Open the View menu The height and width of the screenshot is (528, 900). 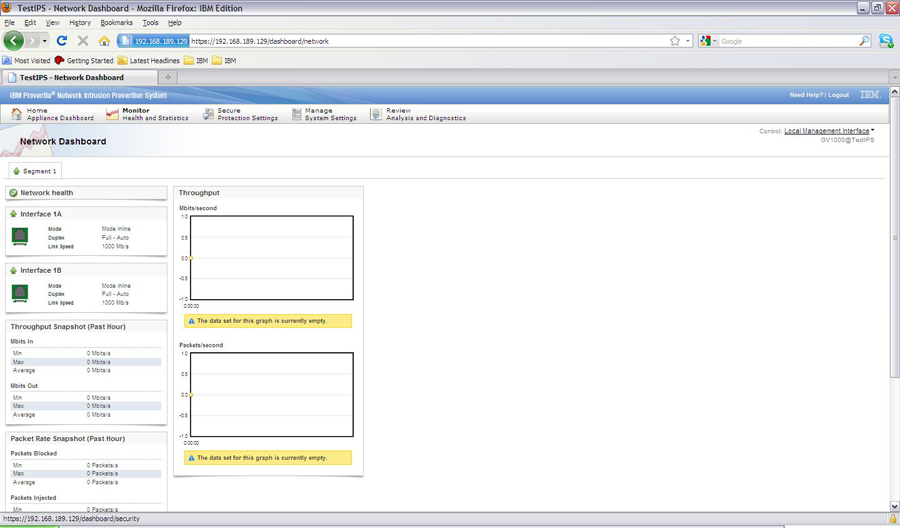coord(52,22)
